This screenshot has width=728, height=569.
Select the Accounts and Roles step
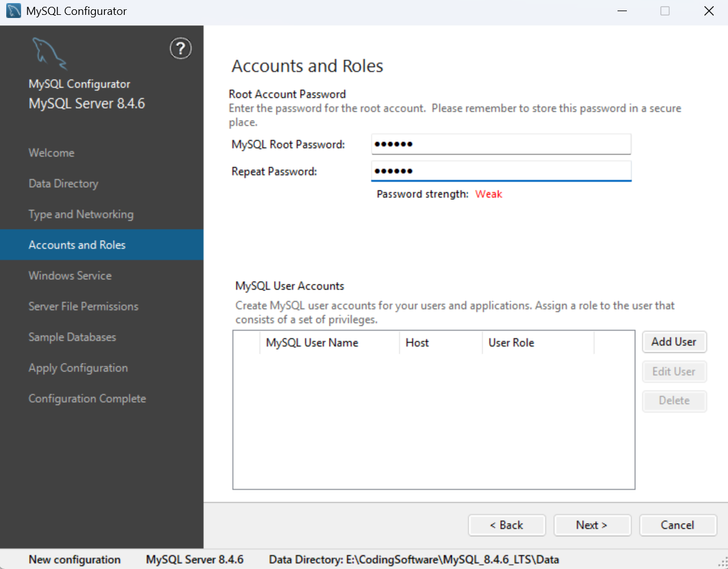[x=76, y=244]
